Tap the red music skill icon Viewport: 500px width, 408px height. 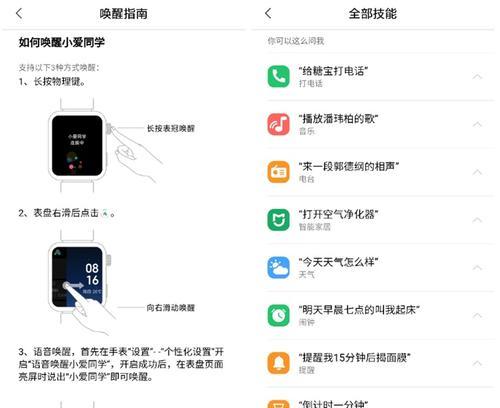(278, 124)
